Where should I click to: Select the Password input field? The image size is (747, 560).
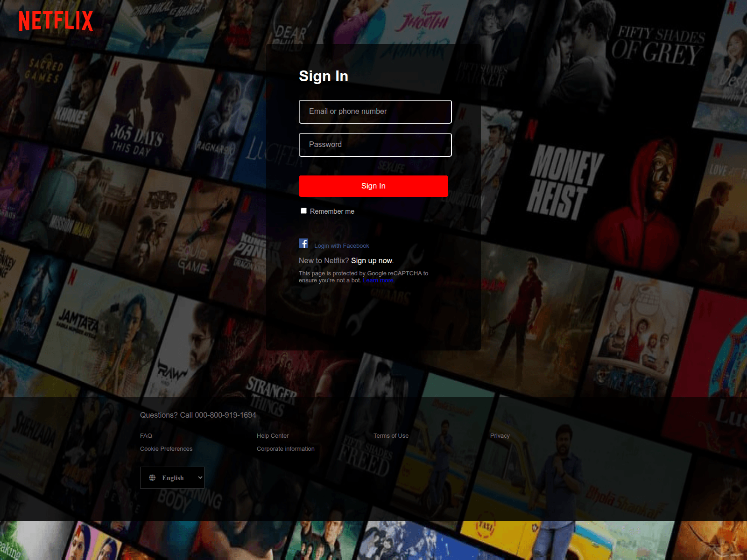[x=375, y=145]
